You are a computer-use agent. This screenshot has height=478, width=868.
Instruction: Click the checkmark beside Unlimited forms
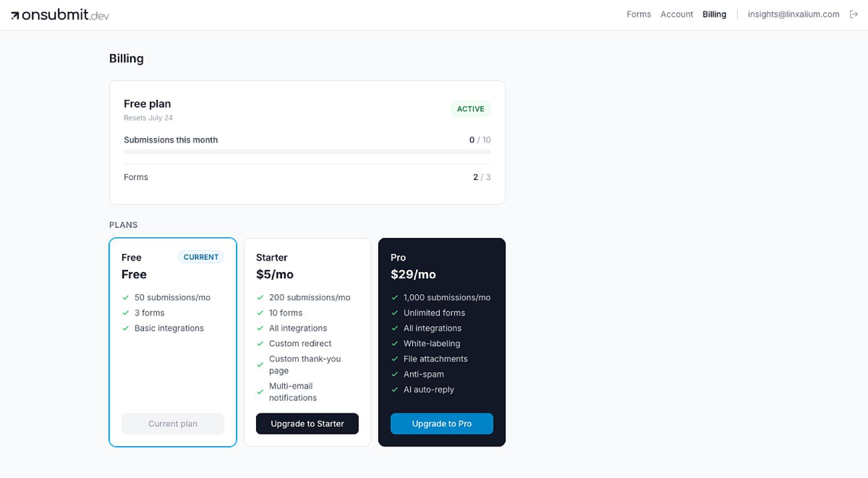pyautogui.click(x=395, y=313)
